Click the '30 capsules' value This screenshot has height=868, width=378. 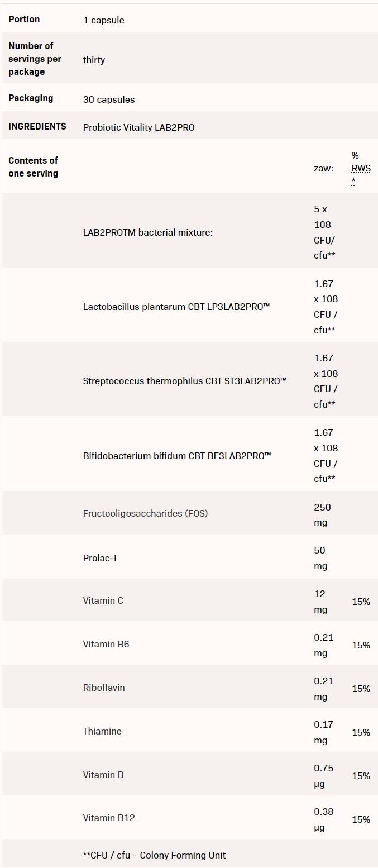[x=109, y=99]
